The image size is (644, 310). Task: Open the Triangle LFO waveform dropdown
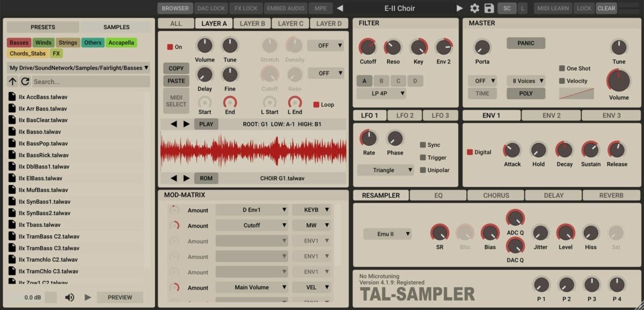tap(385, 169)
